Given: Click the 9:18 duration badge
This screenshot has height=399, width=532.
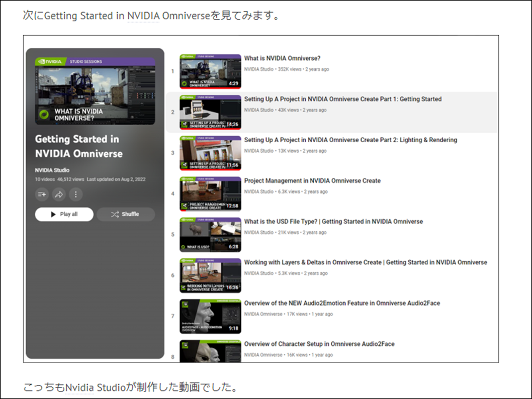Looking at the screenshot, I should pyautogui.click(x=233, y=328).
